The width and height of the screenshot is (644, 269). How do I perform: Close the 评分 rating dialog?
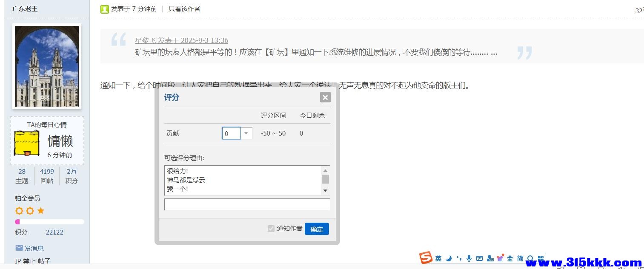coord(325,97)
